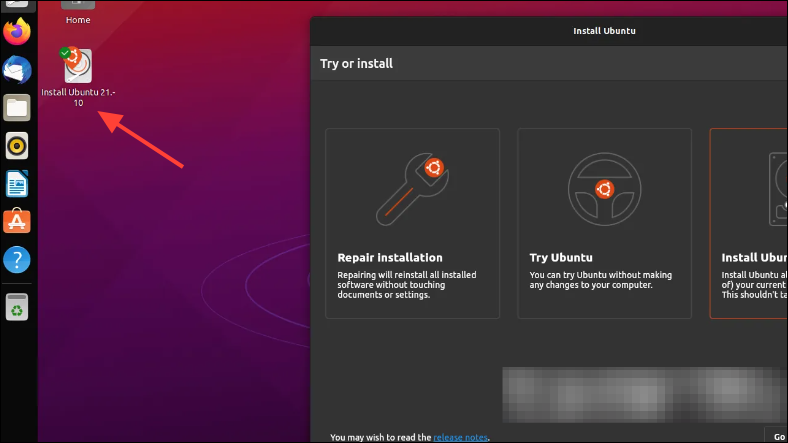The width and height of the screenshot is (788, 443).
Task: Launch LibreOffice Writer from the dock
Action: coord(17,183)
